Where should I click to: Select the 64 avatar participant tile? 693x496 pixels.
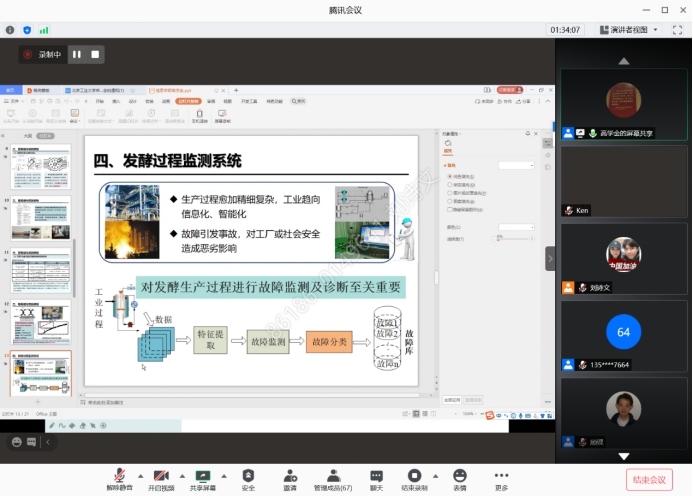tap(623, 330)
